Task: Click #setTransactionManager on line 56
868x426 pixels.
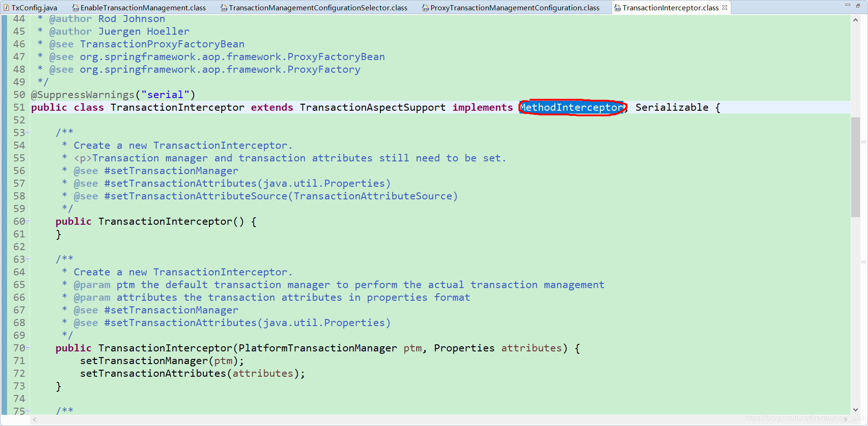Action: pyautogui.click(x=171, y=171)
